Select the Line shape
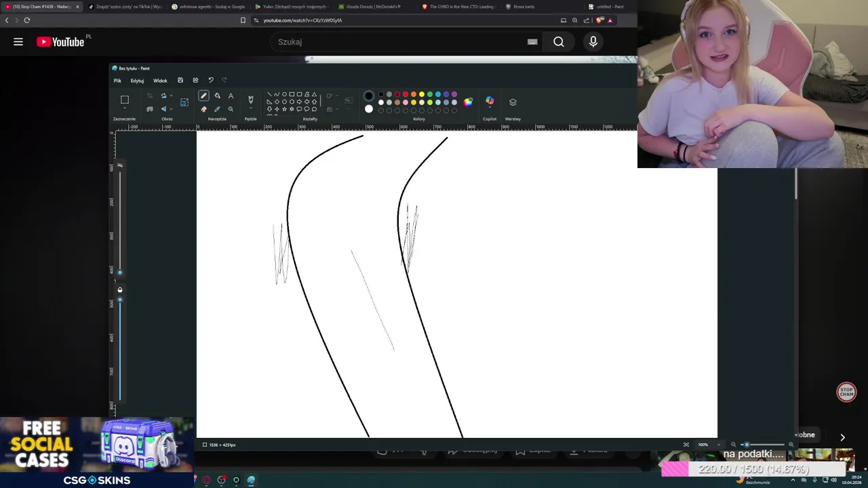This screenshot has height=488, width=868. point(269,94)
